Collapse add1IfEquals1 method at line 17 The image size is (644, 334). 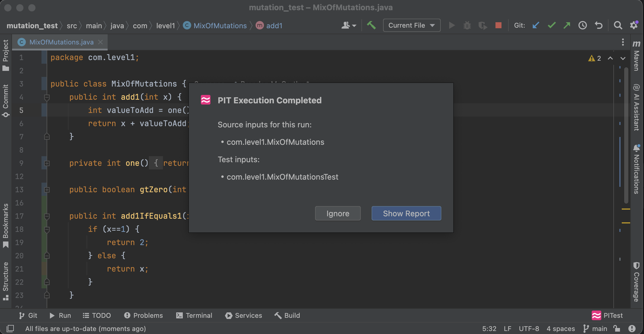tap(47, 216)
